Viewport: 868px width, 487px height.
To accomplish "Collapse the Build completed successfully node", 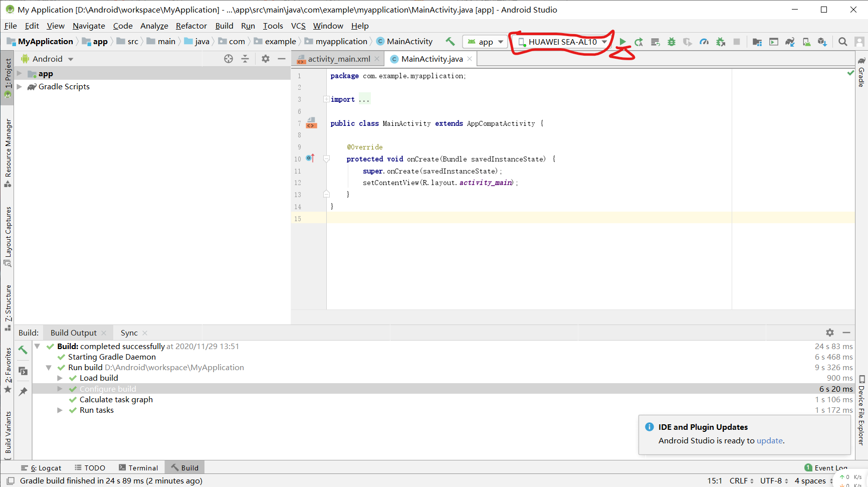I will [37, 346].
